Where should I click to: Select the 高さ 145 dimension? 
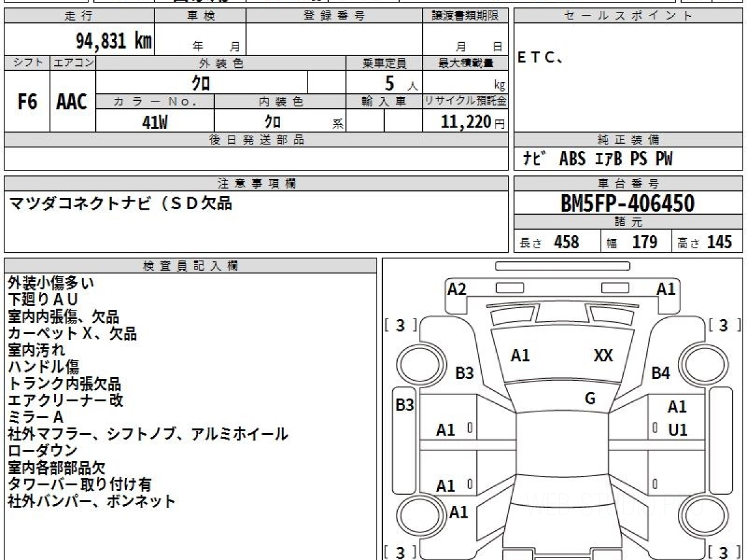(705, 242)
